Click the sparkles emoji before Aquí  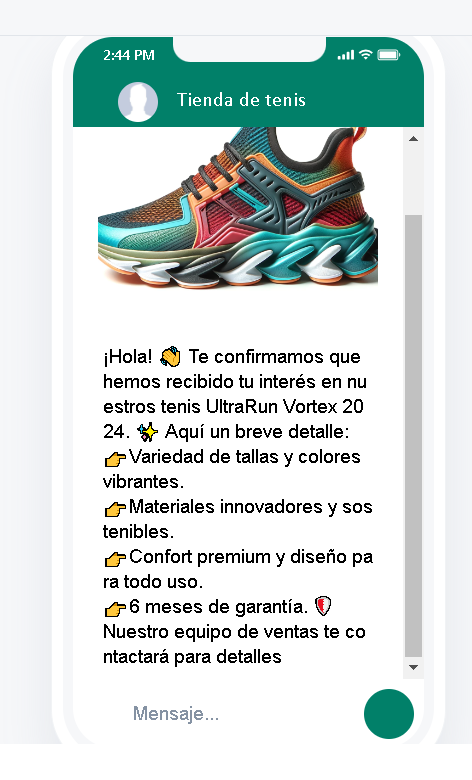pyautogui.click(x=148, y=432)
